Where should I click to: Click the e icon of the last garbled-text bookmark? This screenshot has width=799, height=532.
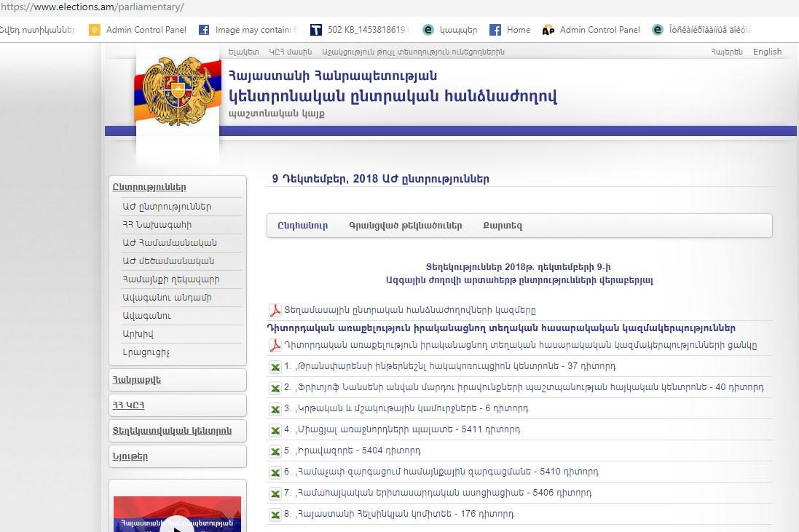click(x=658, y=30)
